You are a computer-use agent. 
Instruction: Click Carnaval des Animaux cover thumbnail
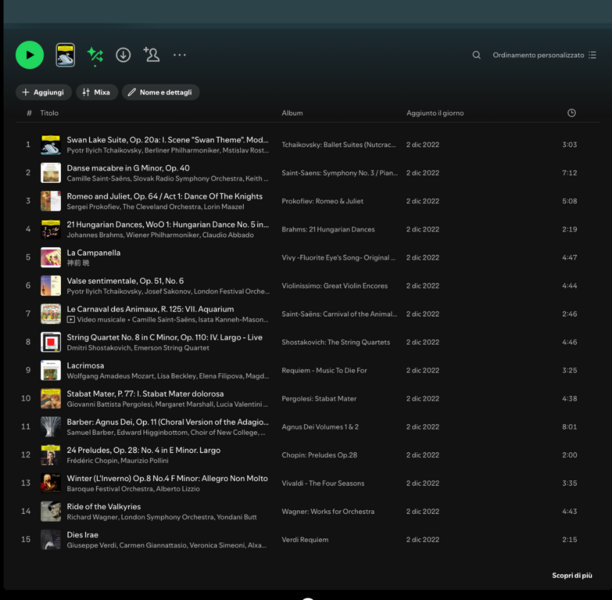(x=51, y=314)
